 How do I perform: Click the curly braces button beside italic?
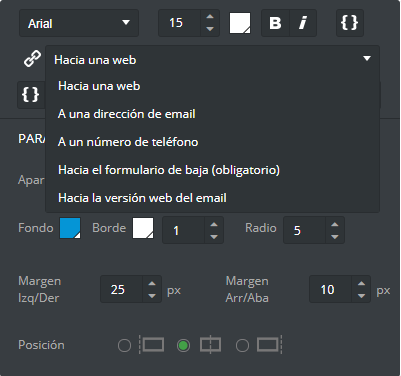[350, 23]
